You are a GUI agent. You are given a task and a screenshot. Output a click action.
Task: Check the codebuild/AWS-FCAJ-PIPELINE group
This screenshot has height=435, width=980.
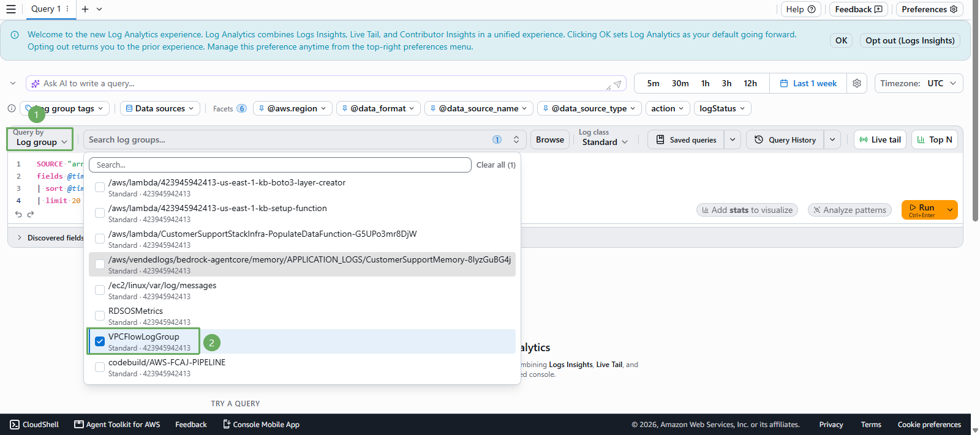pos(100,367)
